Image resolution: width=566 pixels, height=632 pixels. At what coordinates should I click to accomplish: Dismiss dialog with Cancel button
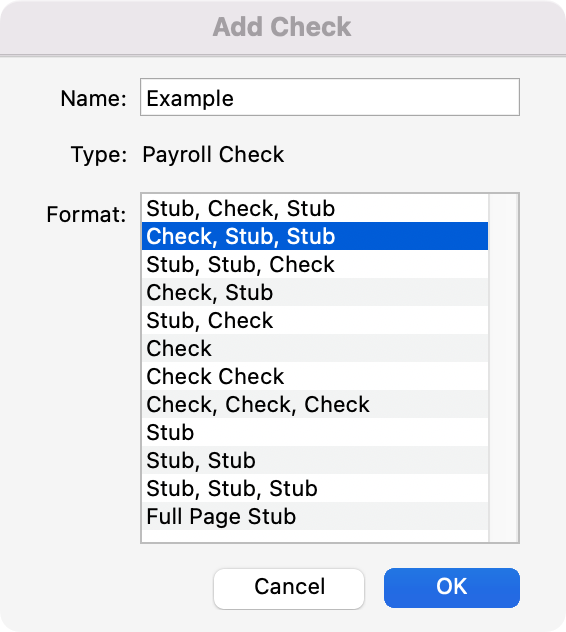click(289, 588)
